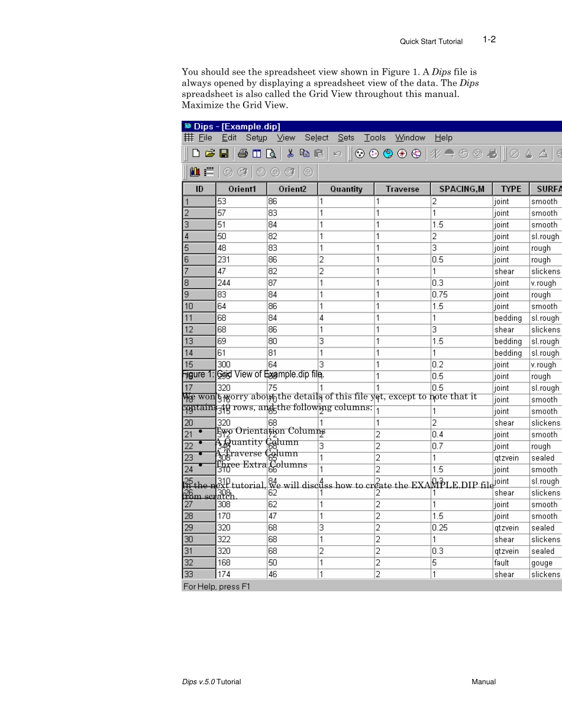Show the Rosette Plot red star icon
This screenshot has height=728, width=562.
coord(402,153)
